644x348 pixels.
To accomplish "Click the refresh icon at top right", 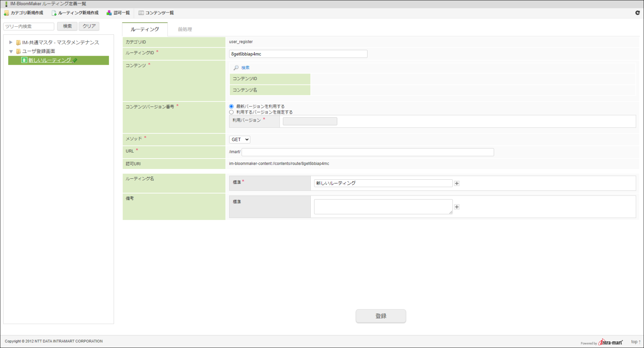I will [x=637, y=13].
